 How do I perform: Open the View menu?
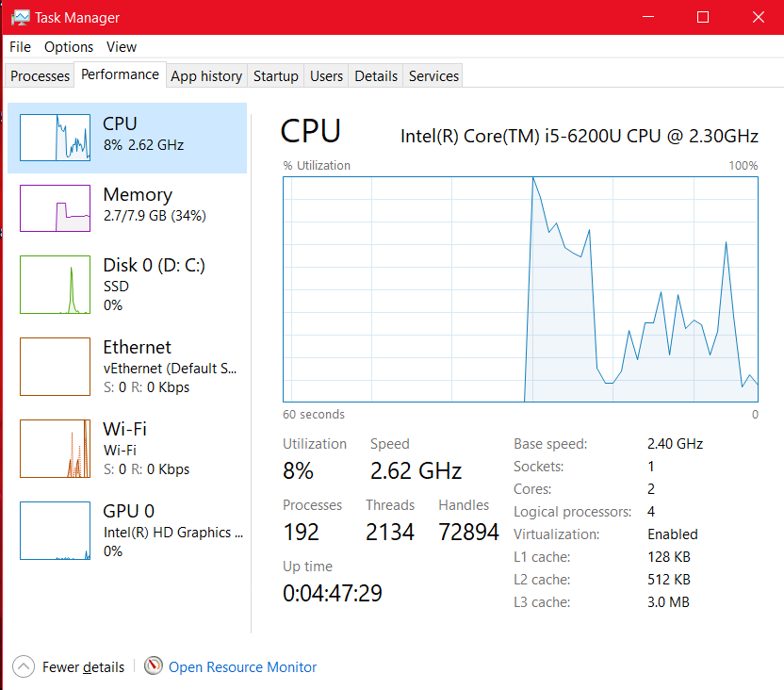pyautogui.click(x=122, y=47)
